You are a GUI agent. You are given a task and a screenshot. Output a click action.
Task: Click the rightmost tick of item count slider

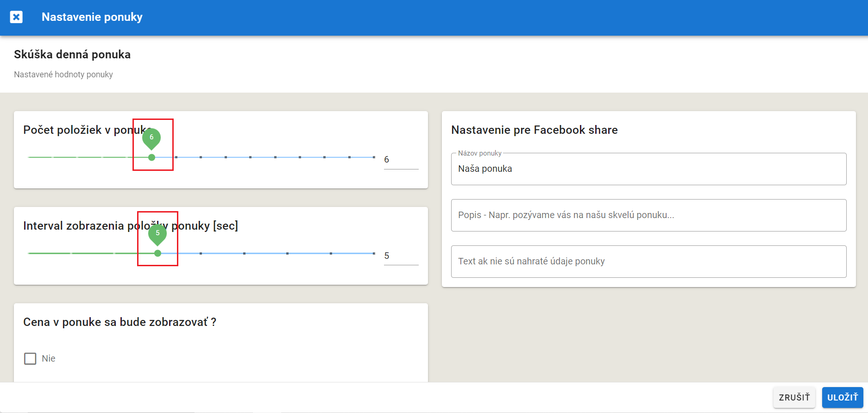tap(374, 157)
